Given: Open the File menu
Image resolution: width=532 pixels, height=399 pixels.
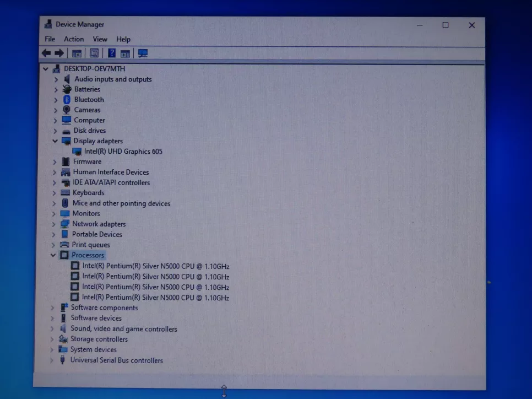Looking at the screenshot, I should pos(50,39).
